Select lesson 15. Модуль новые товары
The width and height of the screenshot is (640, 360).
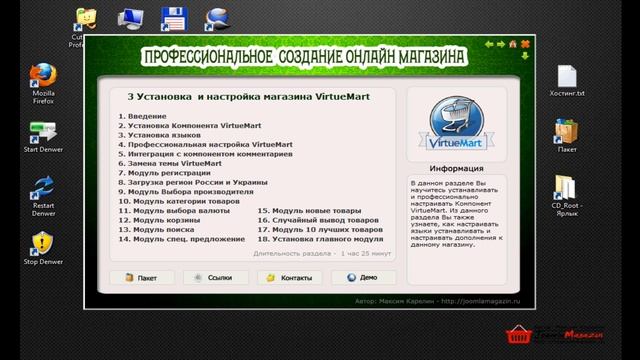tap(309, 211)
